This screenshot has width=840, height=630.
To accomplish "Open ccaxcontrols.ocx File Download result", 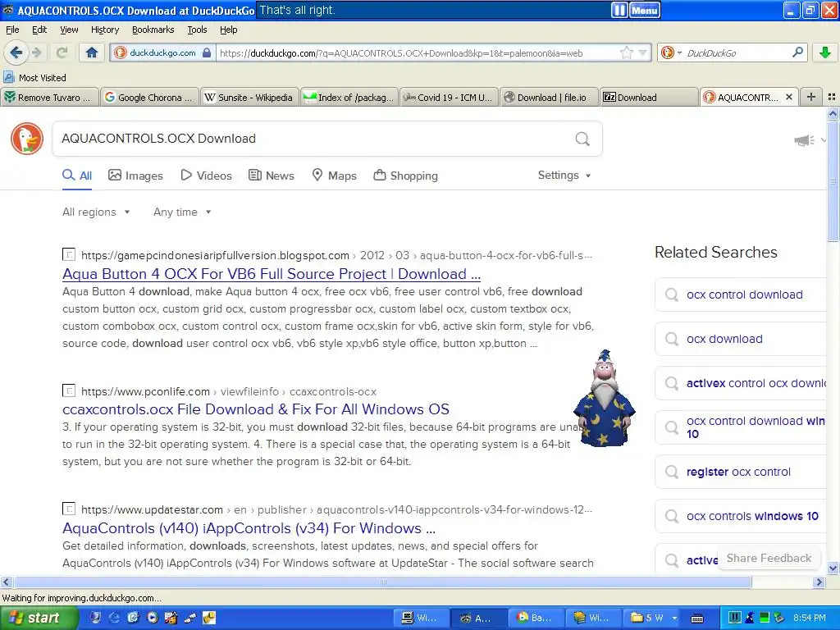I will pyautogui.click(x=256, y=409).
